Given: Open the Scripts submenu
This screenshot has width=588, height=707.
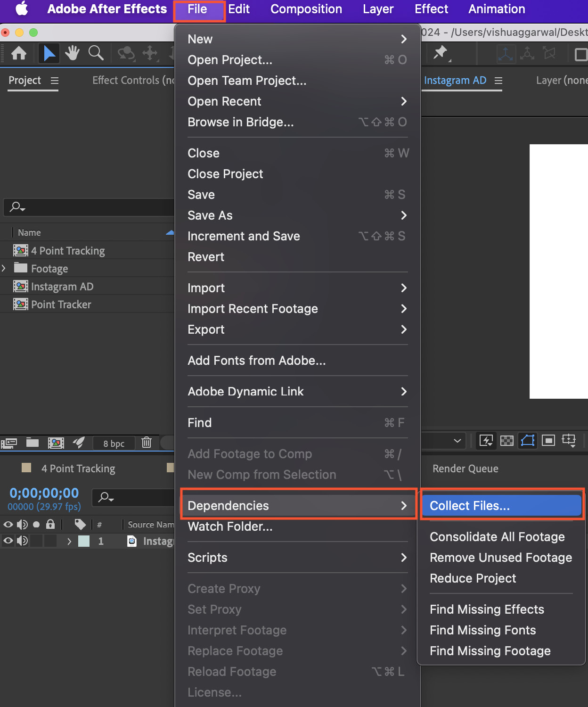Looking at the screenshot, I should point(297,558).
